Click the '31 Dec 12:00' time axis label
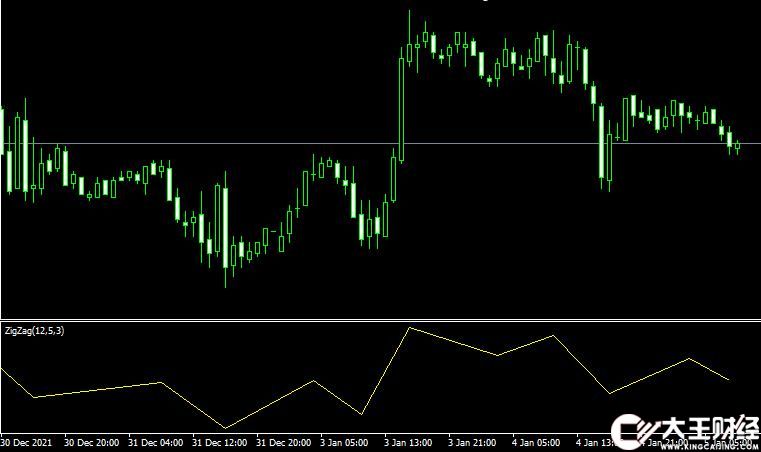Image resolution: width=761 pixels, height=452 pixels. pos(219,443)
